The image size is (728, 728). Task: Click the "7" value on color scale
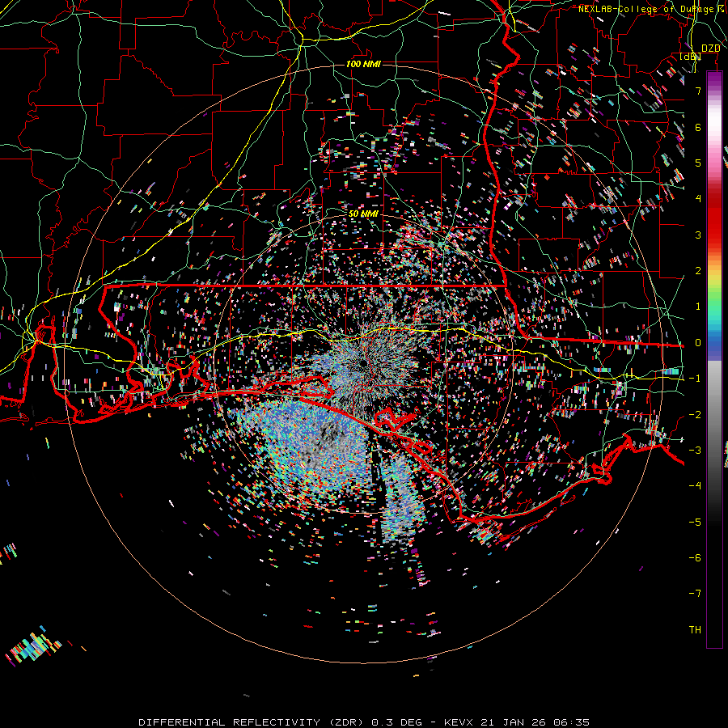(698, 91)
